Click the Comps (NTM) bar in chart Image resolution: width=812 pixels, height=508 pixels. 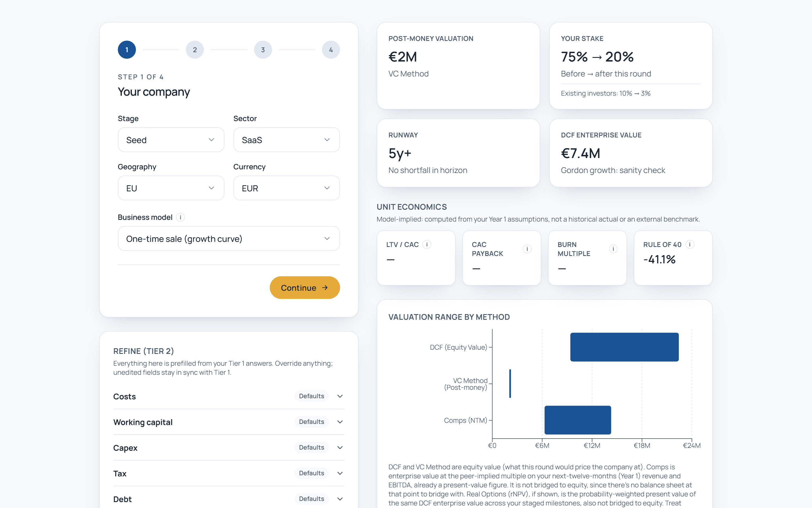578,420
